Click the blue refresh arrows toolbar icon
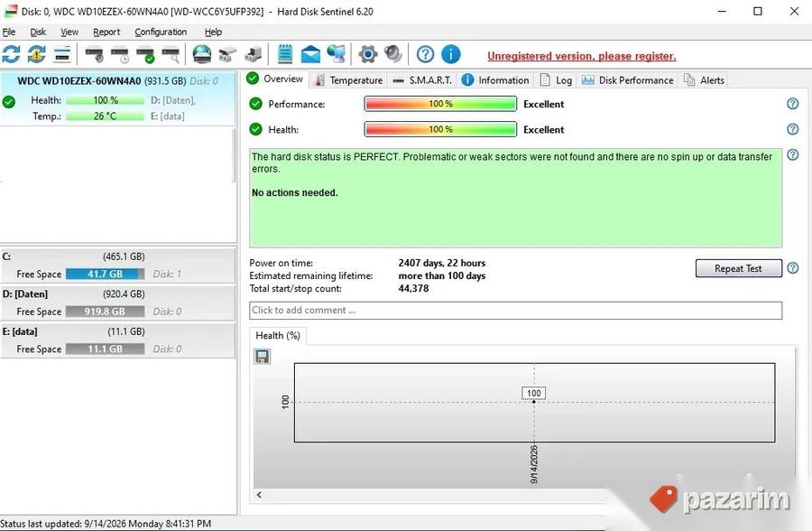The width and height of the screenshot is (812, 531). [11, 54]
